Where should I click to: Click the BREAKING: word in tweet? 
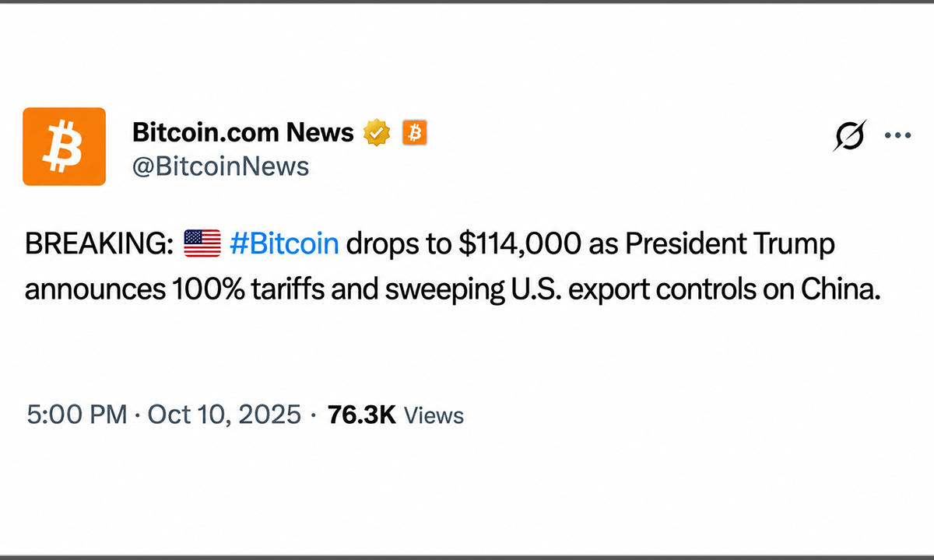(x=99, y=244)
